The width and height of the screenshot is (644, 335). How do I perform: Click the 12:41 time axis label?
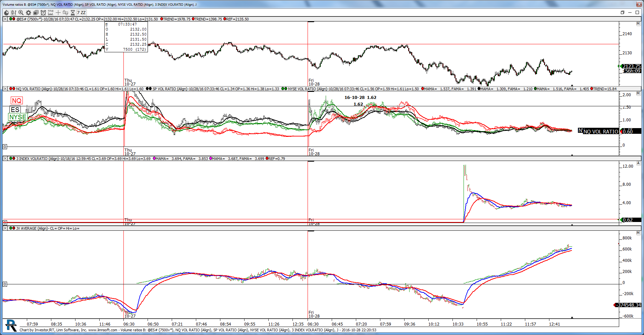[x=554, y=324]
